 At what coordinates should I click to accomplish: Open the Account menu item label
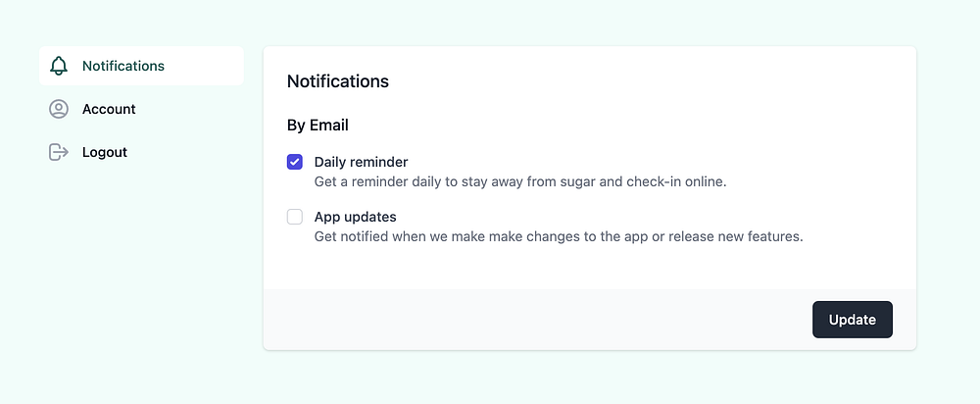pos(109,109)
